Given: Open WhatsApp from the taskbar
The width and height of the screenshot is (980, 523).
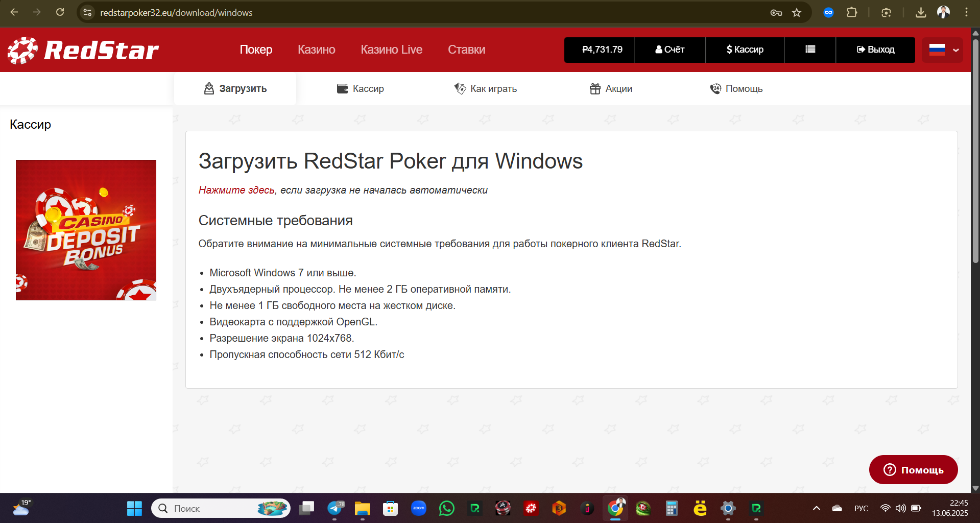Looking at the screenshot, I should pyautogui.click(x=447, y=508).
